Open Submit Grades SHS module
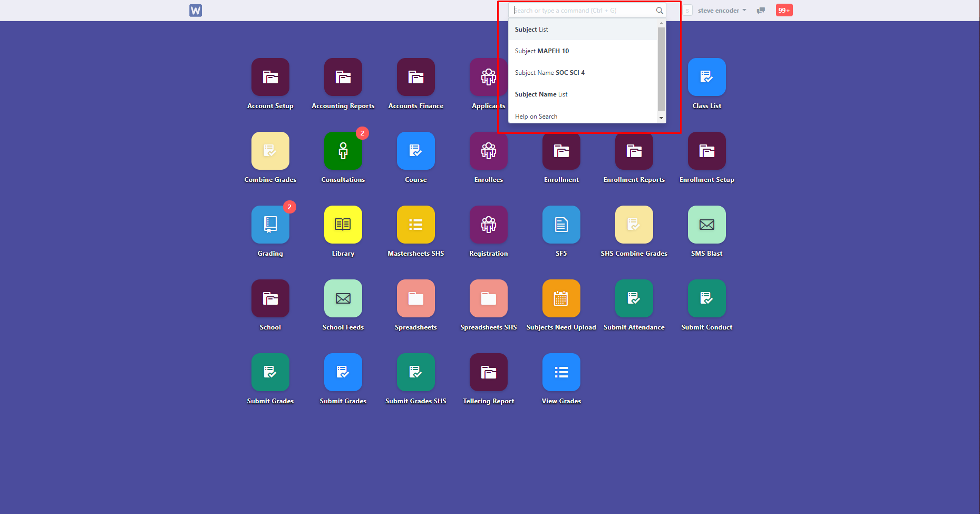 coord(416,372)
